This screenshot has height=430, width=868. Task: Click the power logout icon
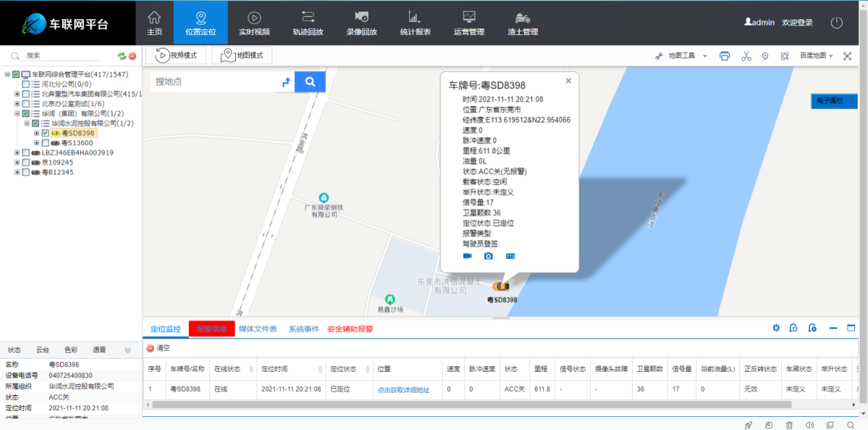837,23
